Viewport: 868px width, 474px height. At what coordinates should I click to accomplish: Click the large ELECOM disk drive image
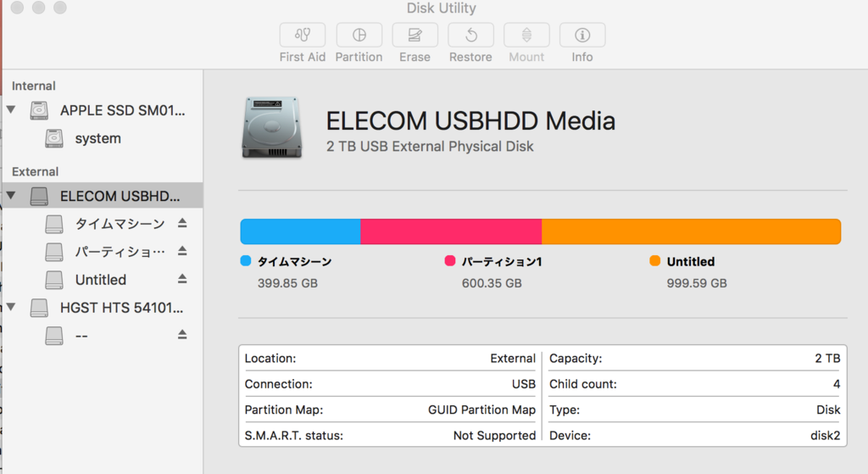coord(272,128)
